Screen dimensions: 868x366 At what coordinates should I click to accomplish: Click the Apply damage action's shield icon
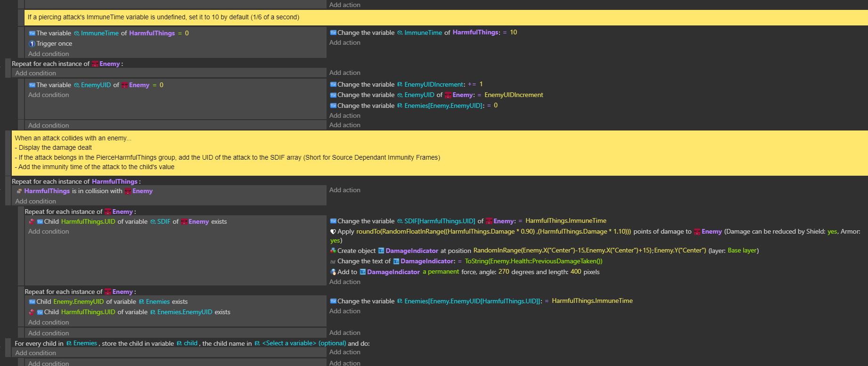333,232
